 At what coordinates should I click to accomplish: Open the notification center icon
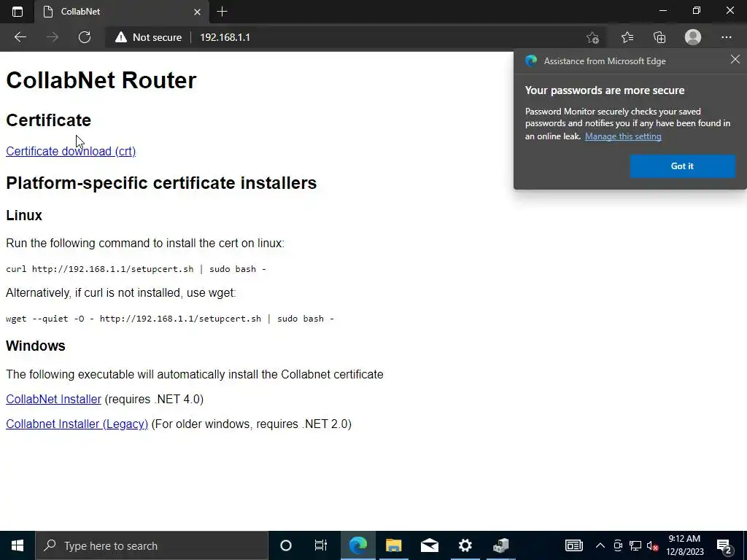724,545
